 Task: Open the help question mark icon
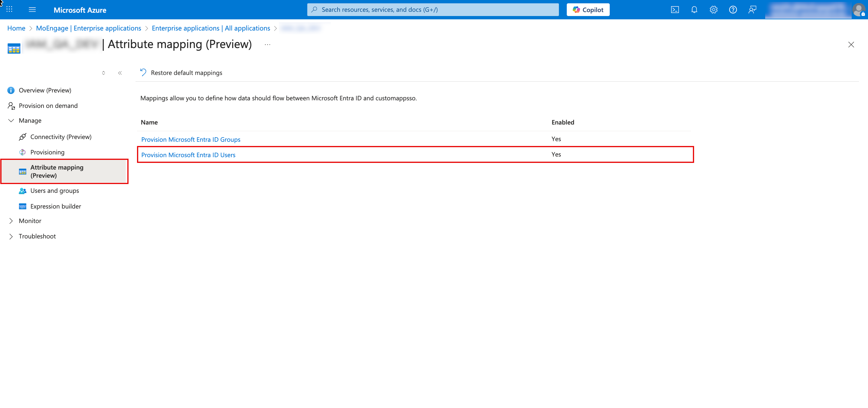click(x=733, y=10)
